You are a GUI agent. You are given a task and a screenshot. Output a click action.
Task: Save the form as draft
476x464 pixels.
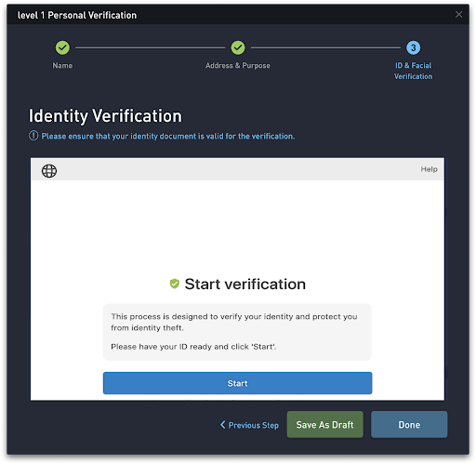pyautogui.click(x=324, y=424)
